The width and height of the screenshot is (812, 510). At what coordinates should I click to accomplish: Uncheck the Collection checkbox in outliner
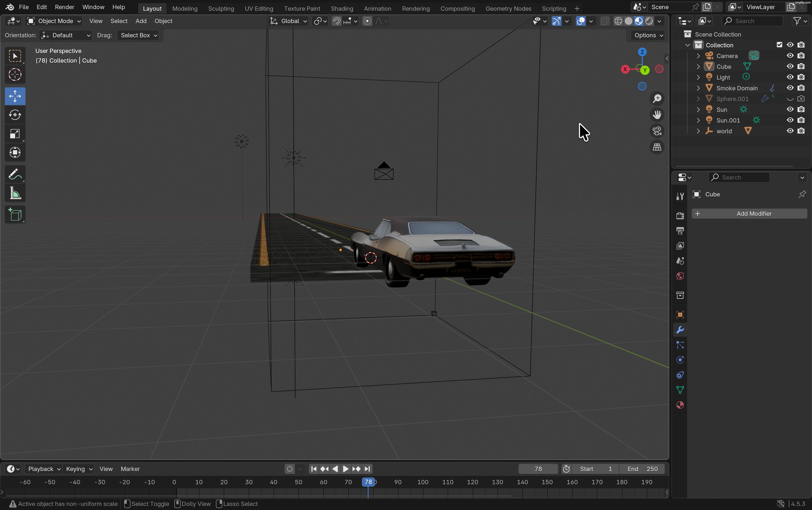click(780, 45)
